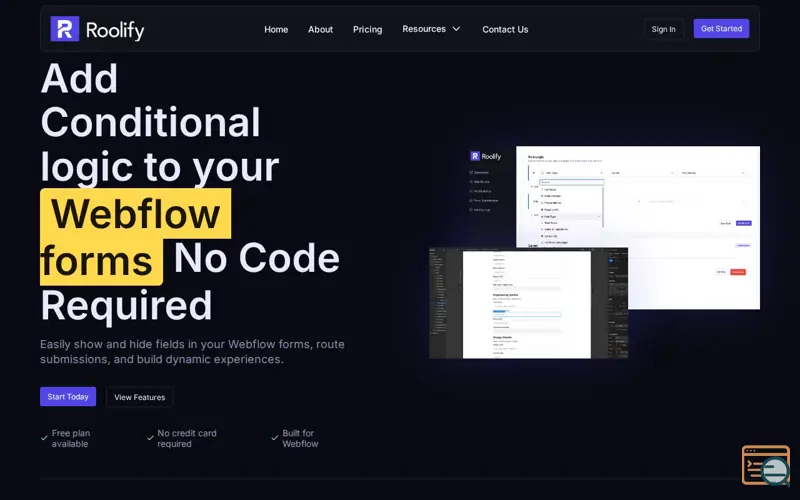Viewport: 800px width, 500px height.
Task: Open the Pricing page
Action: coord(367,30)
